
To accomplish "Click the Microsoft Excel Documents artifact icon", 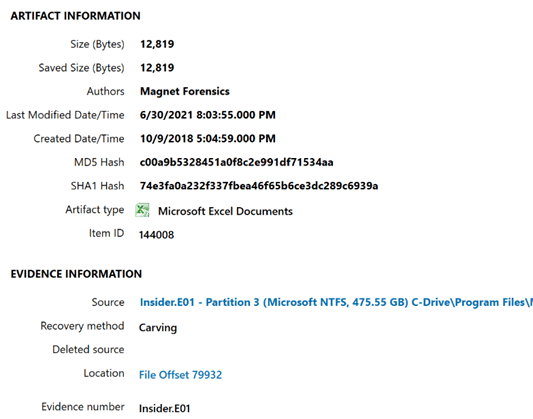I will coord(142,210).
